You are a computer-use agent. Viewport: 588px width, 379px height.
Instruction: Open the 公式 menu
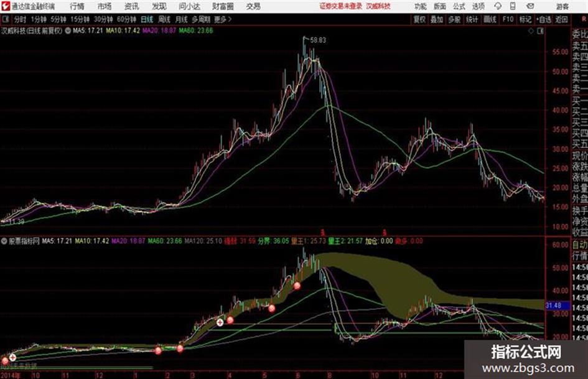point(459,6)
